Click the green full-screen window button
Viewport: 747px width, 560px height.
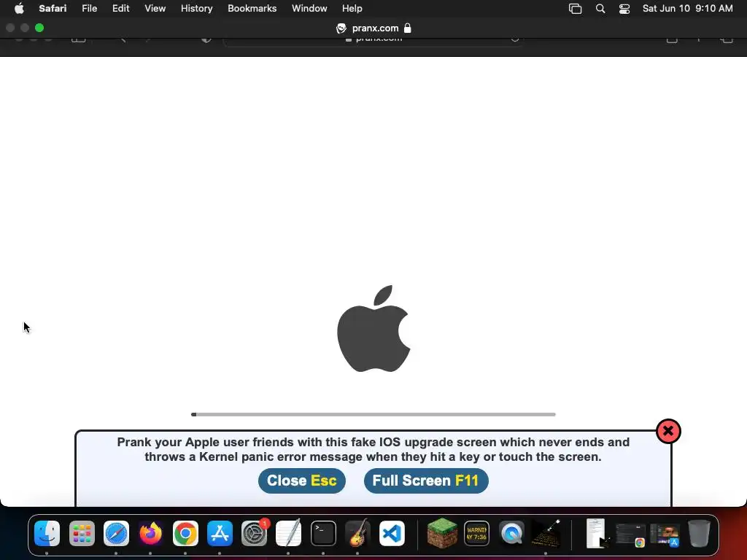[x=39, y=28]
